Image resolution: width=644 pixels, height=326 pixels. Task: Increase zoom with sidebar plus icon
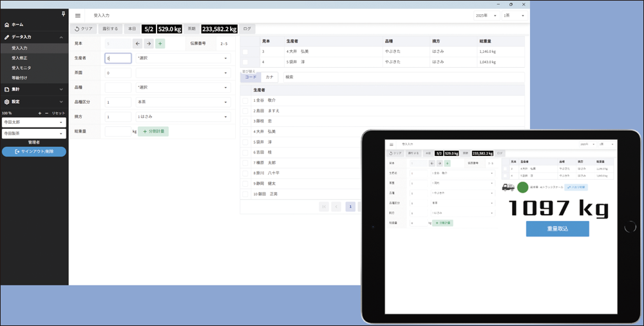pos(40,113)
